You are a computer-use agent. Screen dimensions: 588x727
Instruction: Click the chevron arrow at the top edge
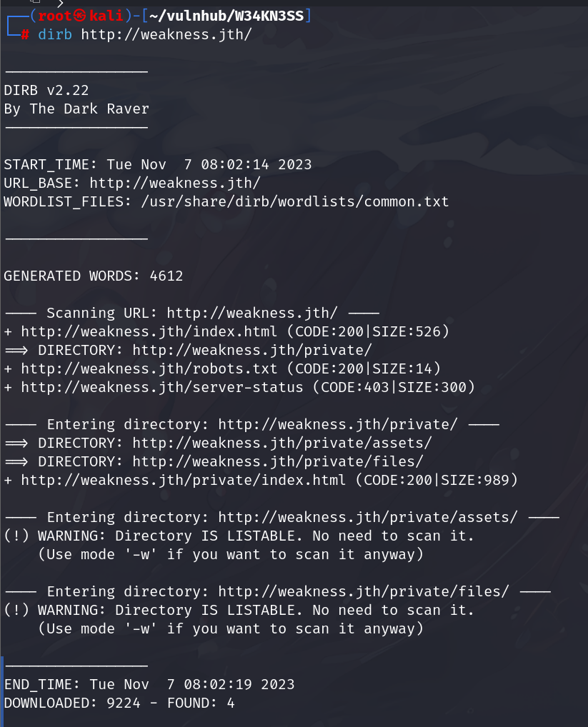click(x=60, y=3)
